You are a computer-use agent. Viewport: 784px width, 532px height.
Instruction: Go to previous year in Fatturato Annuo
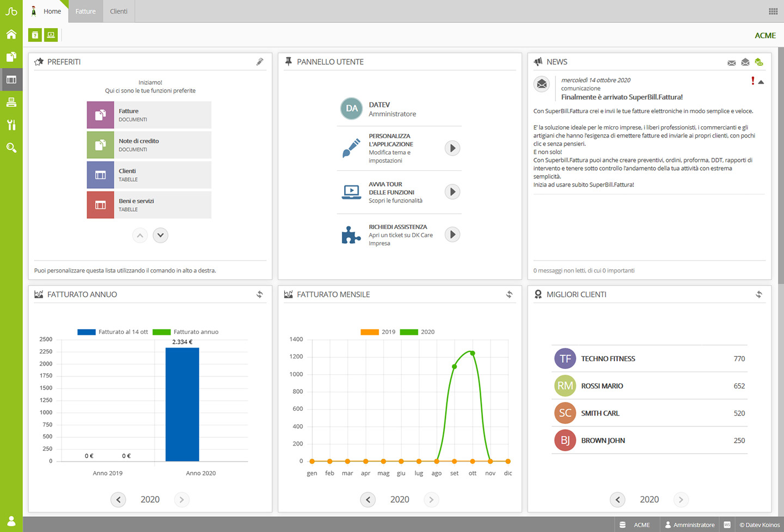point(118,499)
